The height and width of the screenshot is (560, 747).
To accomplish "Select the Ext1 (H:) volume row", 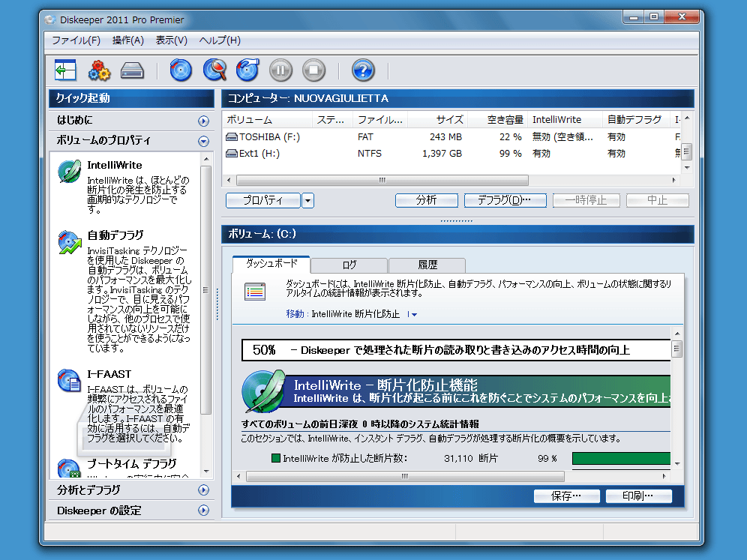I will pos(452,154).
